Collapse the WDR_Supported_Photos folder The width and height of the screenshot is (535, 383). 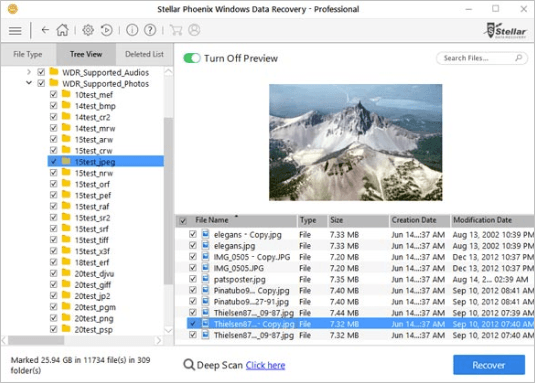pyautogui.click(x=29, y=83)
